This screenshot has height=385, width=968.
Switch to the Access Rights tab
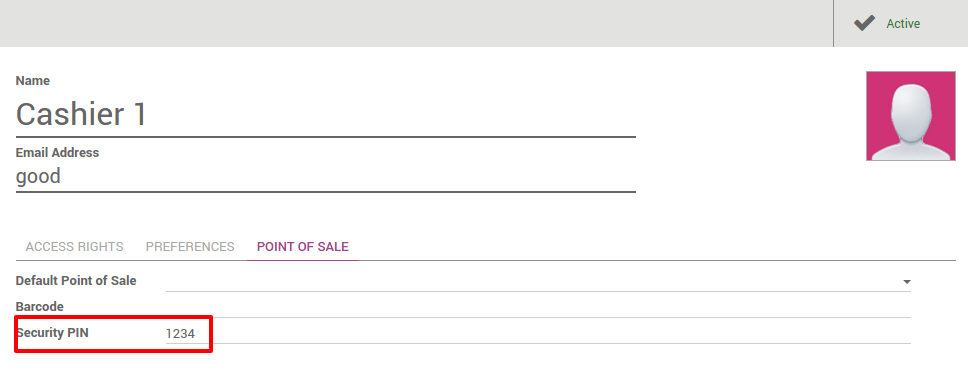tap(75, 247)
